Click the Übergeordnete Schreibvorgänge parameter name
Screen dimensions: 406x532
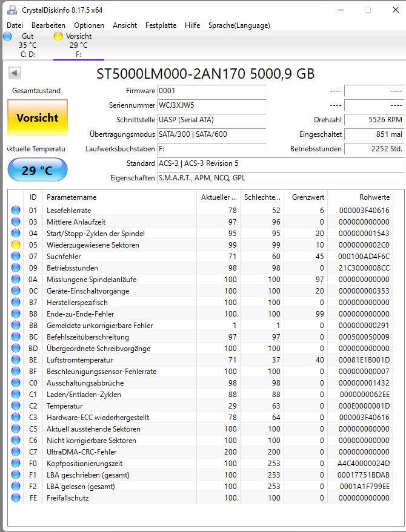[99, 349]
